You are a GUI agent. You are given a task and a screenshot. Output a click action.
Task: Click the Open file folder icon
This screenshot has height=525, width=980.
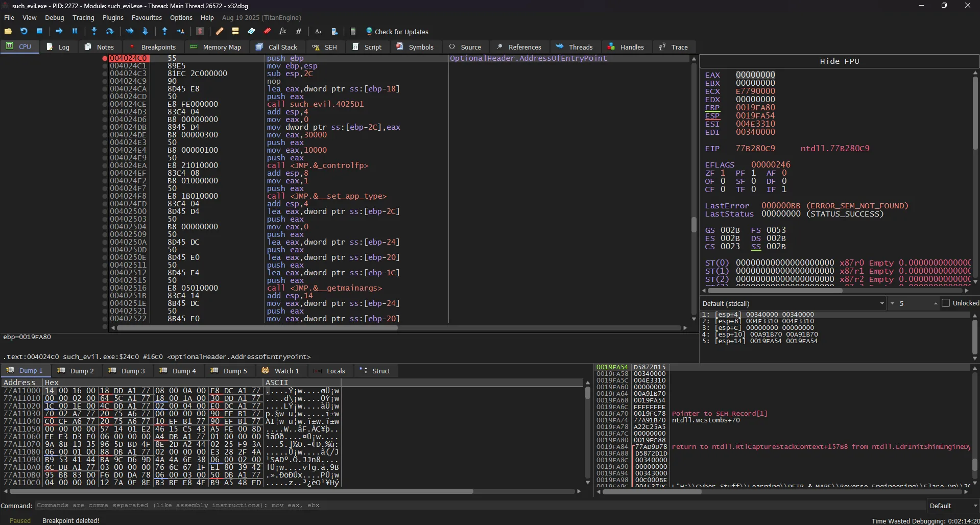tap(8, 31)
